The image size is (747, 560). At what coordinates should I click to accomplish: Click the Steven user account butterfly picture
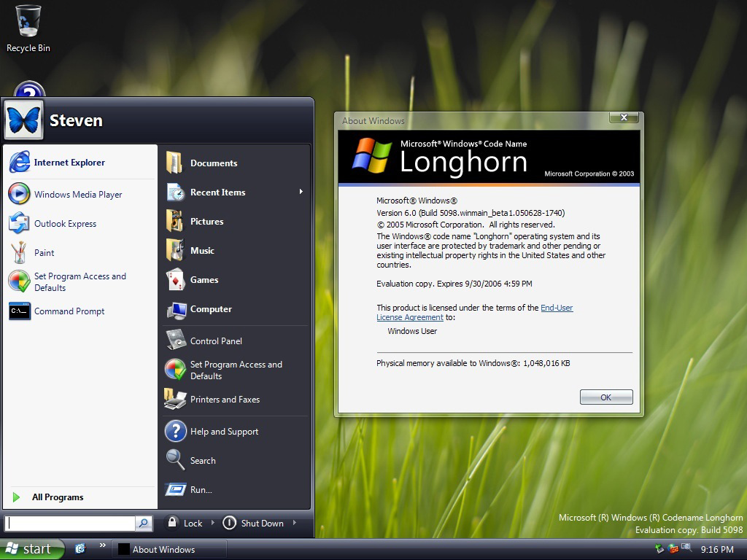[23, 120]
